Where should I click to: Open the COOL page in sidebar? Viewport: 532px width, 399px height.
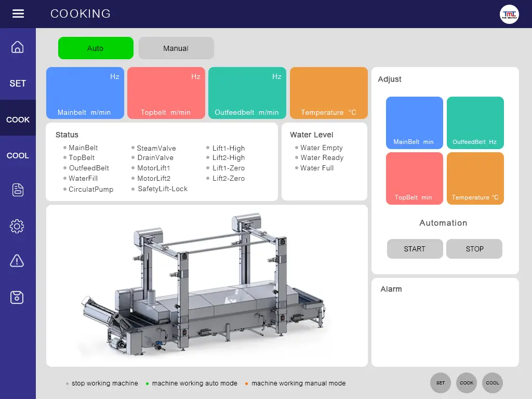(18, 155)
